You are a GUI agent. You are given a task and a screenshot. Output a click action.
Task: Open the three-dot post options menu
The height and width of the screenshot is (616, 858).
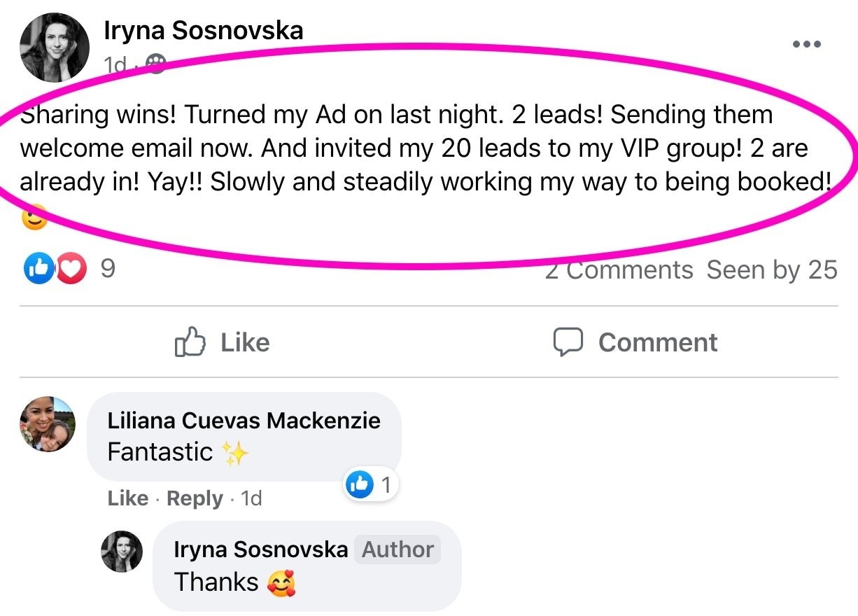pos(806,43)
